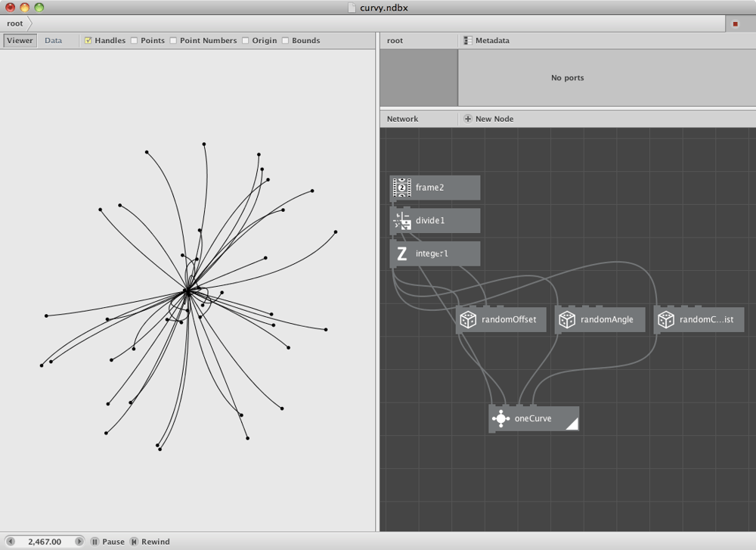Click the Network pane label
Viewport: 756px width, 550px height.
(x=403, y=119)
